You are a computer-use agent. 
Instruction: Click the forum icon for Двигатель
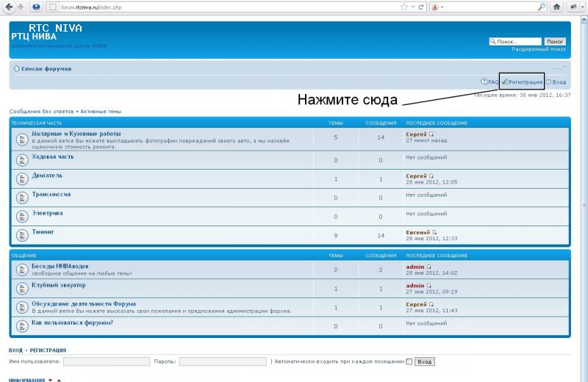point(22,179)
